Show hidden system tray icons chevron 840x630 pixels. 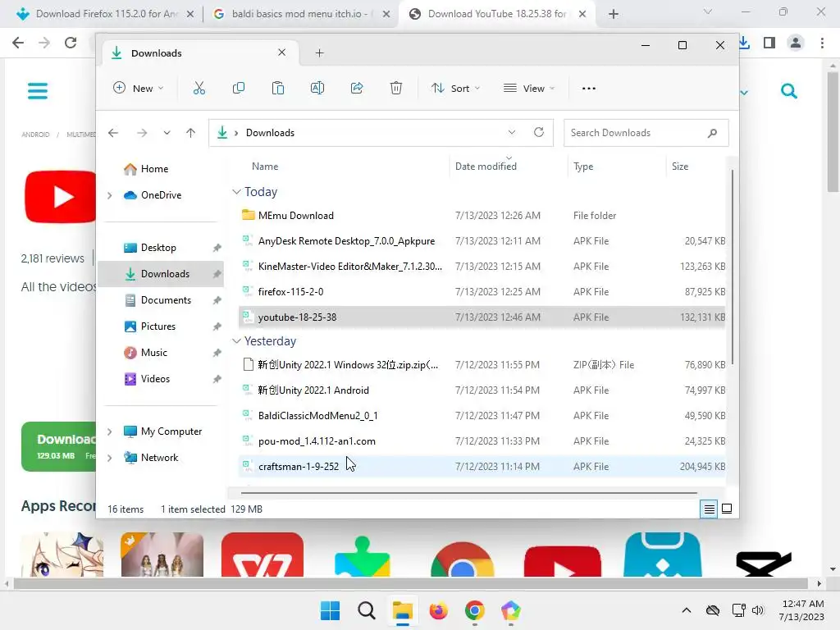[687, 610]
